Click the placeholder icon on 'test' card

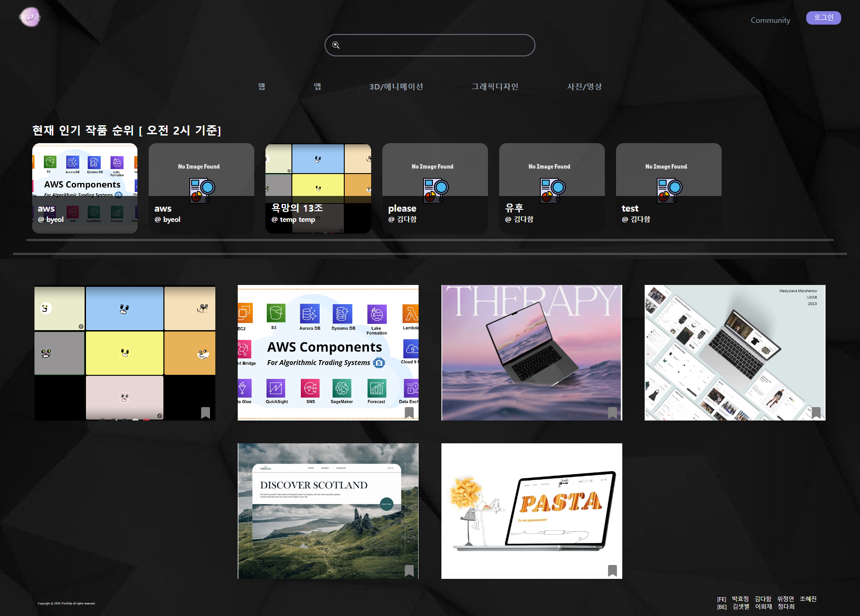(x=669, y=190)
